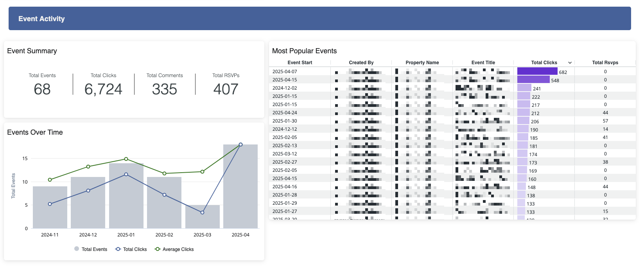The width and height of the screenshot is (644, 267).
Task: Toggle the Total Events series legend label
Action: pyautogui.click(x=94, y=249)
